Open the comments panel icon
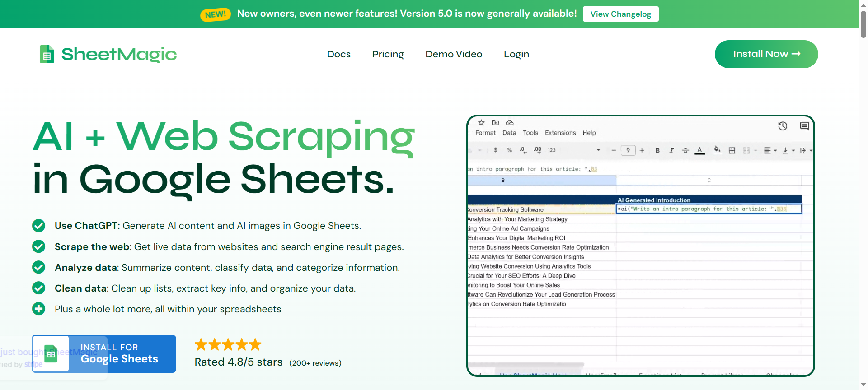Viewport: 868px width, 390px height. pos(804,126)
